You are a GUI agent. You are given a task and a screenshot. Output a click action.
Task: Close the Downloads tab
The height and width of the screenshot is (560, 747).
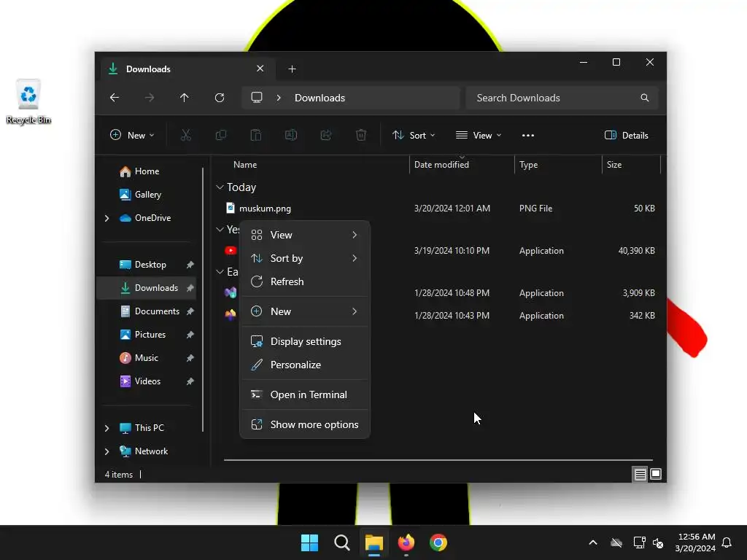[260, 69]
